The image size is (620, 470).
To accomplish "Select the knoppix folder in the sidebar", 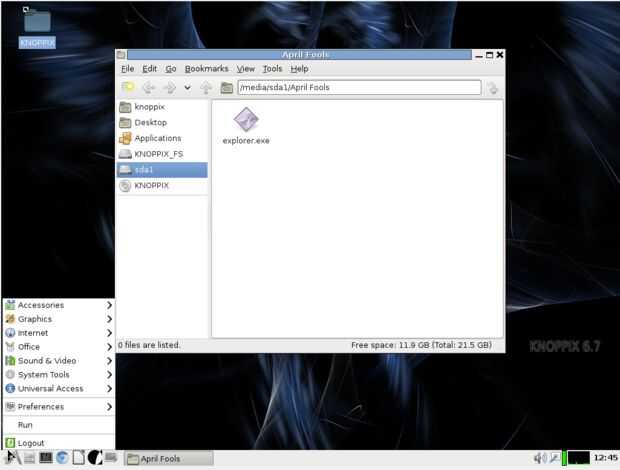I will (x=162, y=107).
